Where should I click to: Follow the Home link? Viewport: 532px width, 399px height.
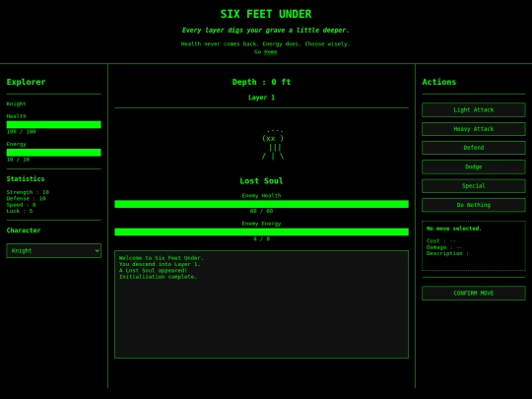point(270,52)
